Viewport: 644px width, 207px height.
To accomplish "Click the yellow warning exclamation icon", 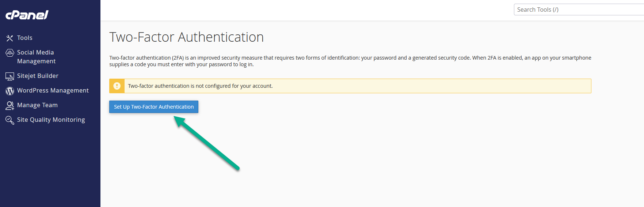I will coord(117,86).
